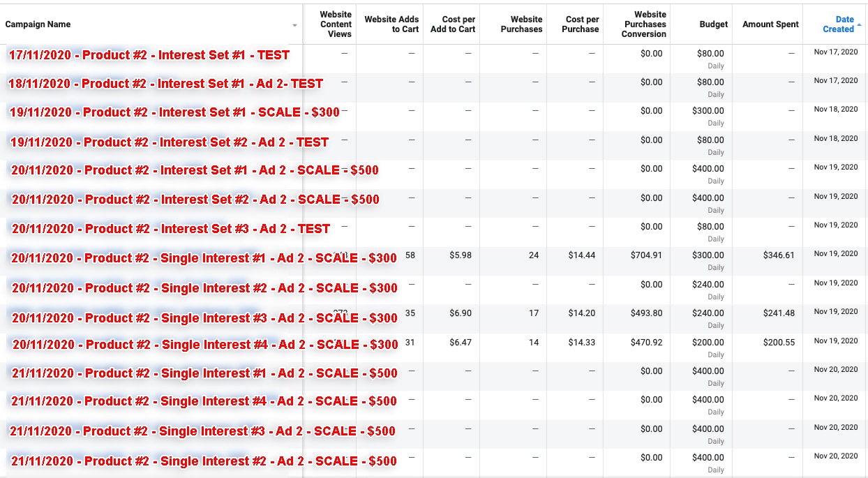The image size is (868, 478).
Task: Select the Website Purchases Conversion header
Action: 644,24
